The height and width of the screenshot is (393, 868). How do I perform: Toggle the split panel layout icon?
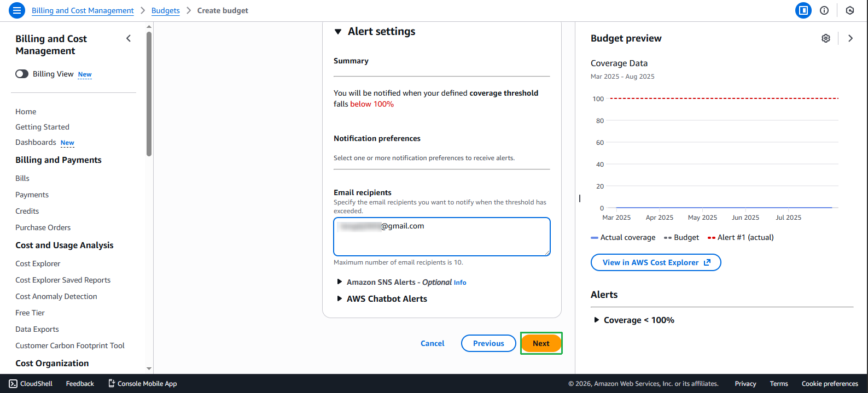803,10
